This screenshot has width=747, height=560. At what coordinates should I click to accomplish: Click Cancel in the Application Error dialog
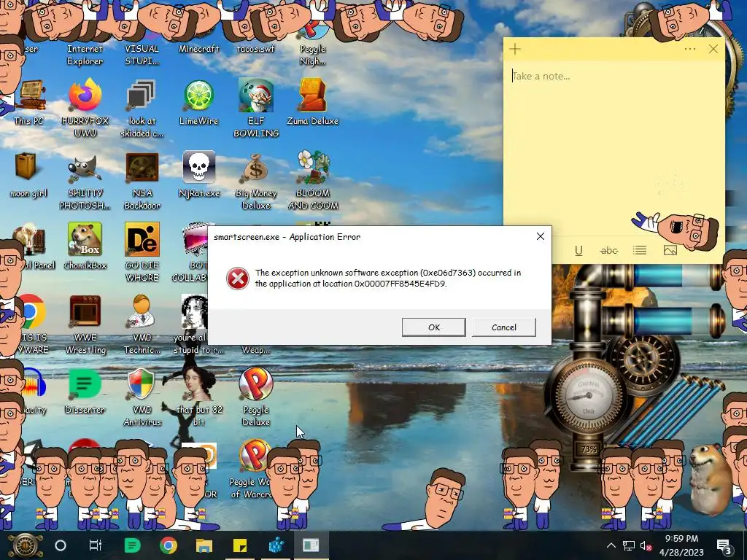point(503,327)
